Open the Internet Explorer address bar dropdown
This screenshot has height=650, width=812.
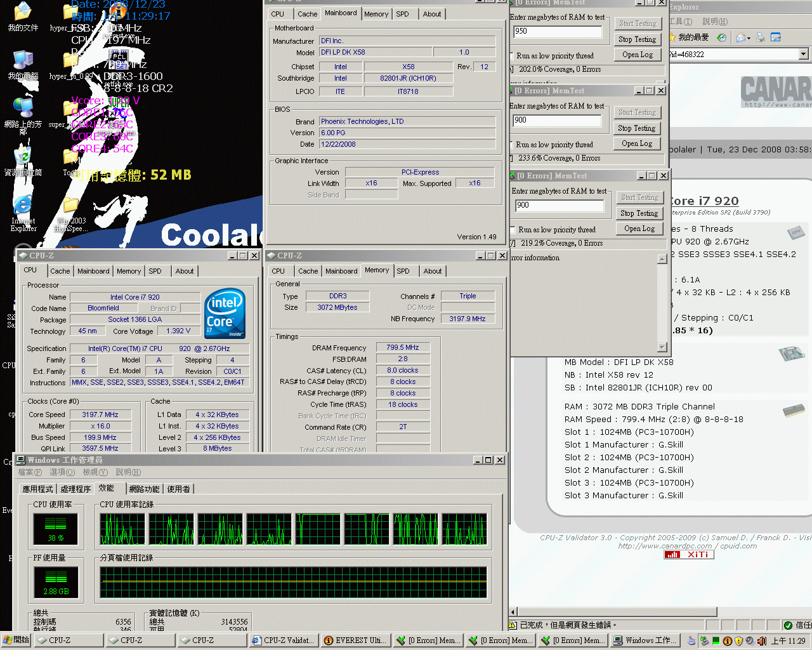point(803,54)
